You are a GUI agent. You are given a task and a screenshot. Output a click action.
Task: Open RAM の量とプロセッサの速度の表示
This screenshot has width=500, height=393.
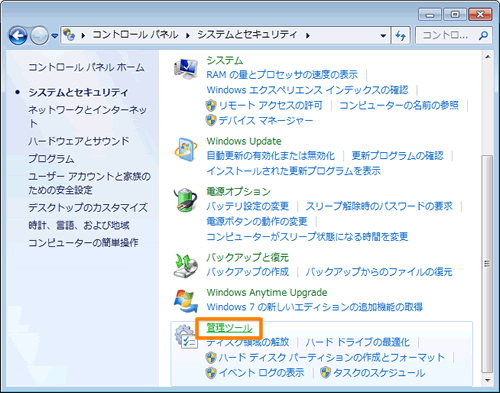(x=282, y=75)
